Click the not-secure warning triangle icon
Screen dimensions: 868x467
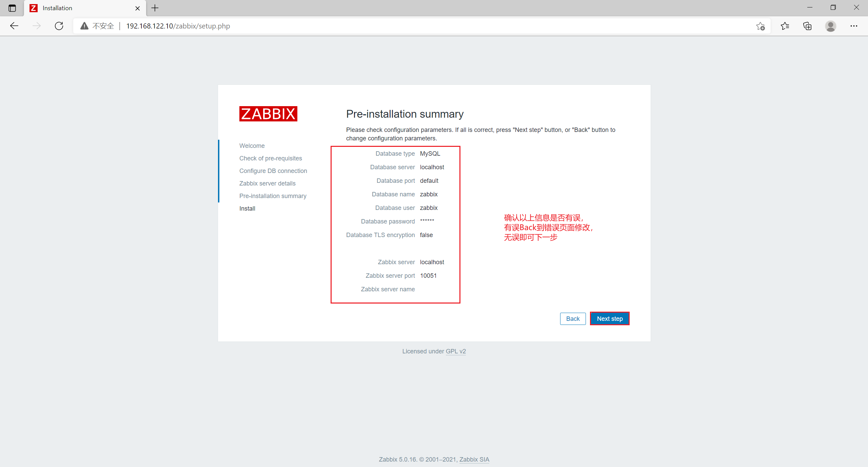click(84, 26)
